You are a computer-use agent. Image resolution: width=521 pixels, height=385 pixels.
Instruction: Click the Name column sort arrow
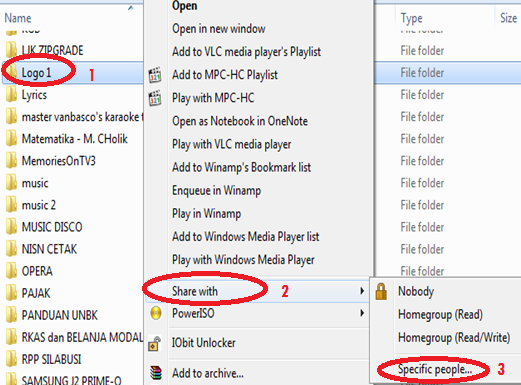click(131, 8)
